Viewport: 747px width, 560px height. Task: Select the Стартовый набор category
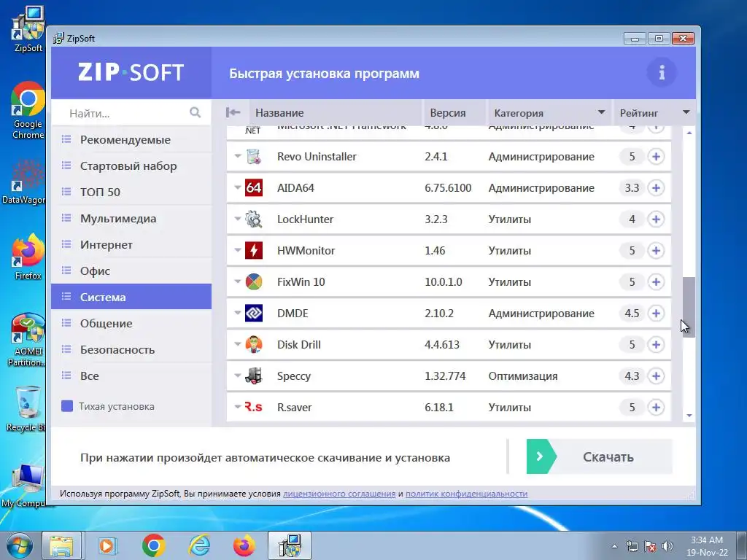click(131, 166)
